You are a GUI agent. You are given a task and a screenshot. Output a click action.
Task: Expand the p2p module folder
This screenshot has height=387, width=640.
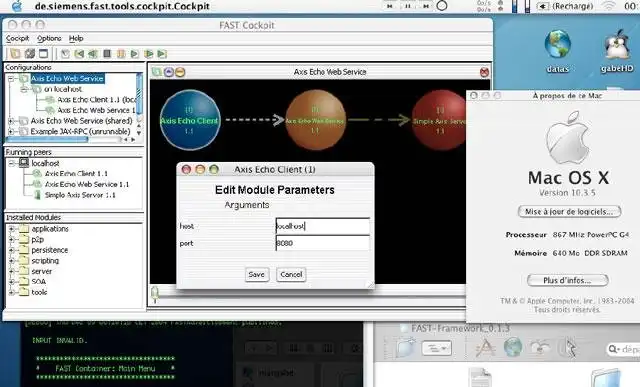[11, 240]
